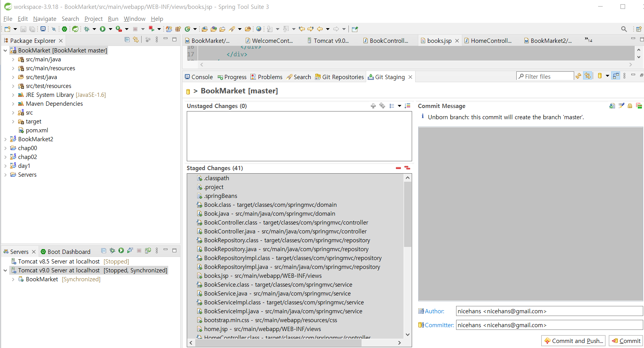The height and width of the screenshot is (348, 644).
Task: Open the Project menu
Action: (93, 19)
